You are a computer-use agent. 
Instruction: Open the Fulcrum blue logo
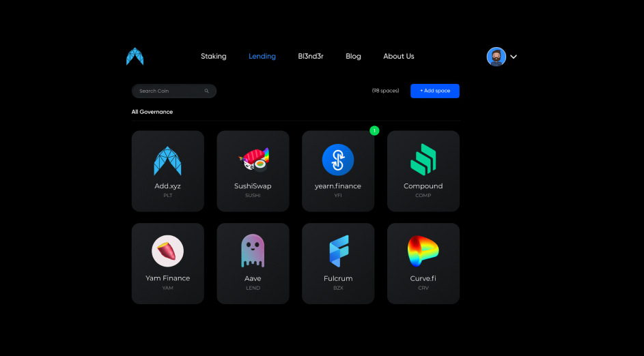point(339,251)
